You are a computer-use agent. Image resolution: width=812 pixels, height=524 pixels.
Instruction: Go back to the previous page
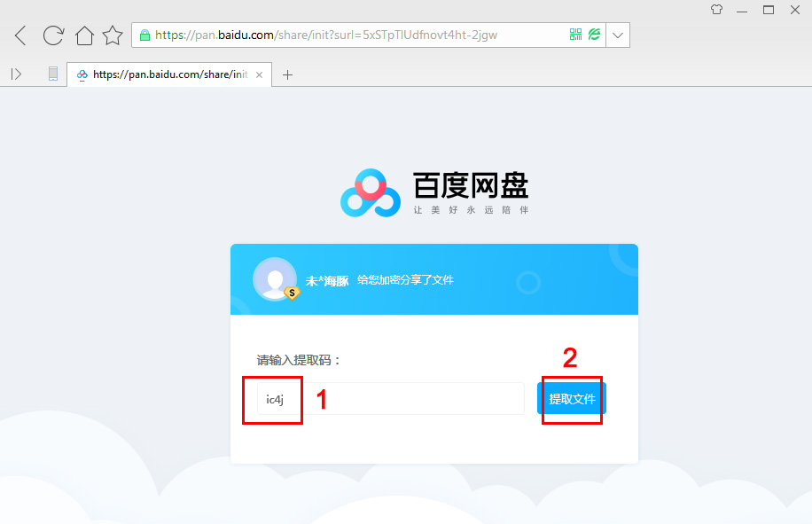click(x=20, y=35)
